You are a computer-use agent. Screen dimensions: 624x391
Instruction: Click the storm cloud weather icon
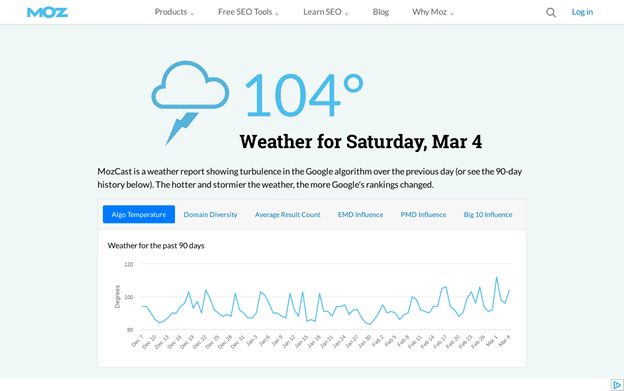[x=190, y=102]
